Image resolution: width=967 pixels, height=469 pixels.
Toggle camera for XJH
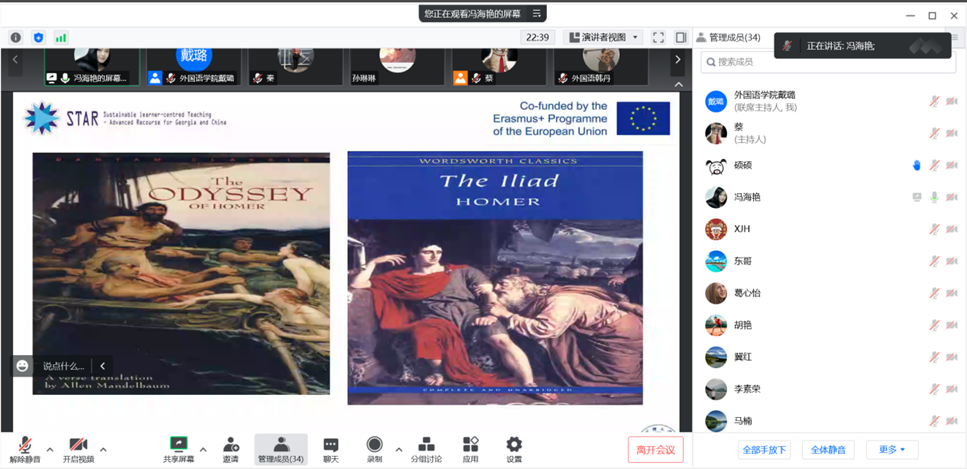pyautogui.click(x=951, y=230)
